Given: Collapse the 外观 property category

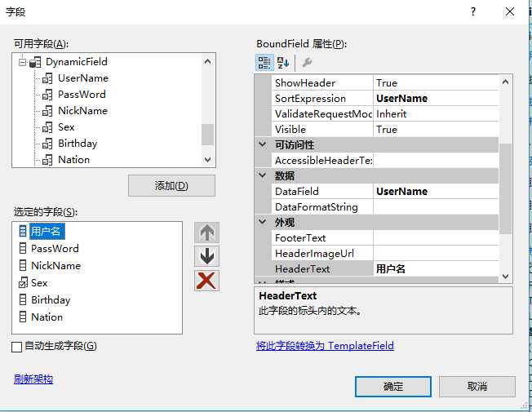Looking at the screenshot, I should (x=262, y=222).
